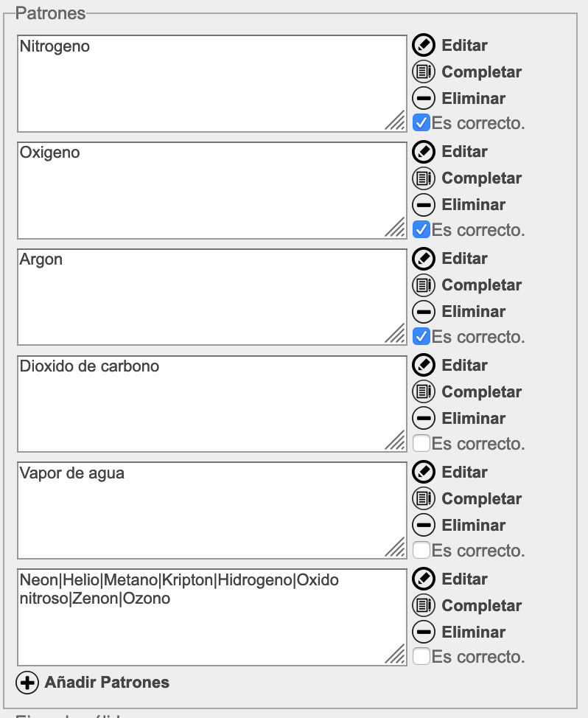Image resolution: width=588 pixels, height=718 pixels.
Task: Click the pencil Editar icon for Dioxido de carbono
Action: click(x=423, y=366)
